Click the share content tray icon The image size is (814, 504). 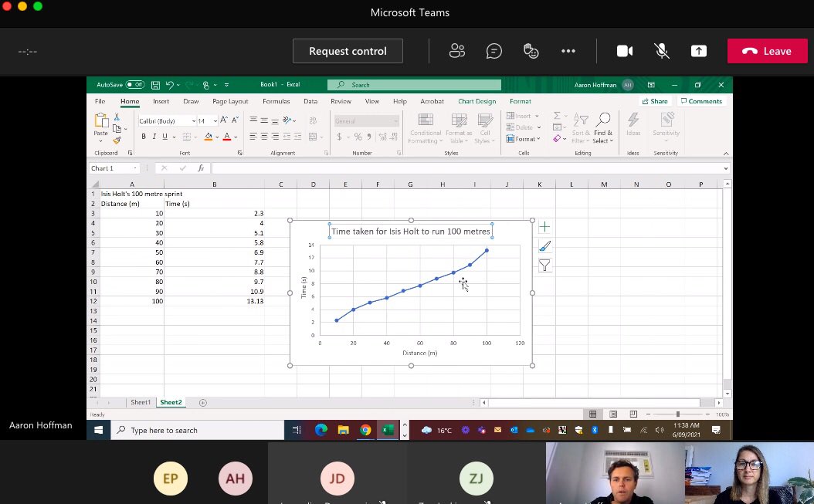699,51
